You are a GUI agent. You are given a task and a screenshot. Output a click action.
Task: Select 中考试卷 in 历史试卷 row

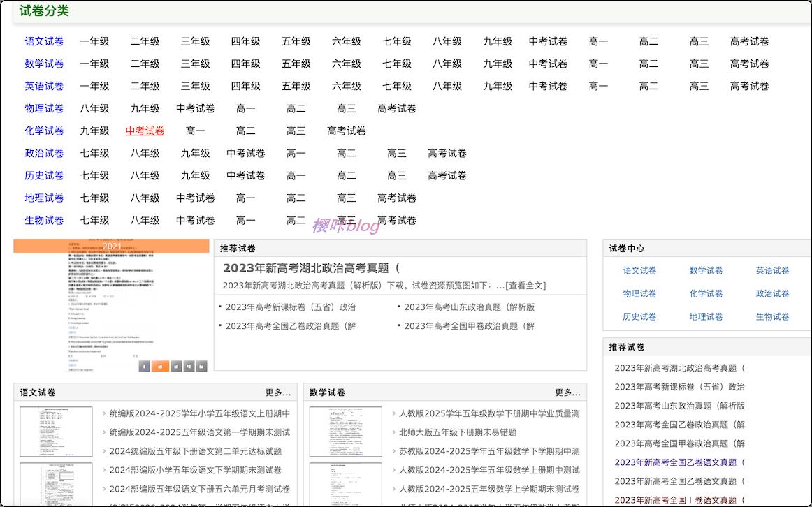245,175
